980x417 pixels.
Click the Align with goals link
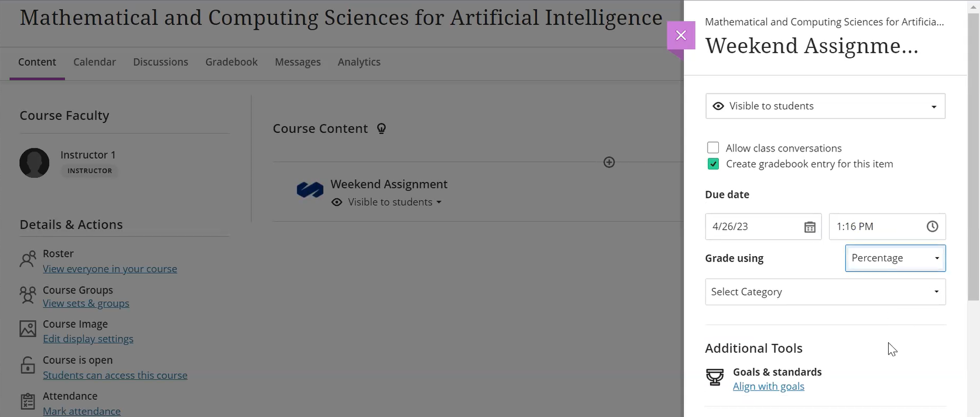(x=769, y=387)
